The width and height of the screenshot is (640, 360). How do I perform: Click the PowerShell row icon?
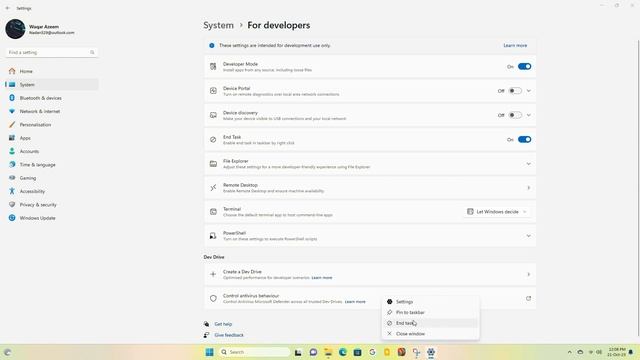click(213, 236)
